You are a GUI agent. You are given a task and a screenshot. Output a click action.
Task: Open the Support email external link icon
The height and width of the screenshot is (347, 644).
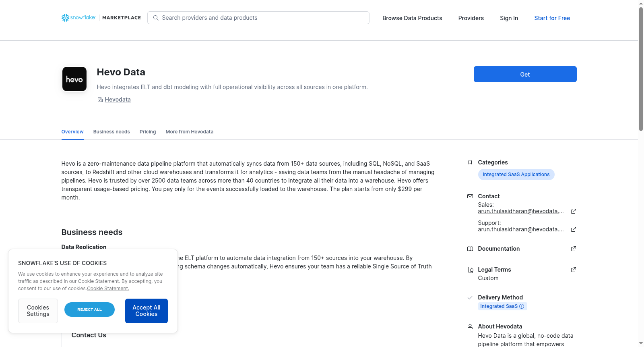click(574, 229)
